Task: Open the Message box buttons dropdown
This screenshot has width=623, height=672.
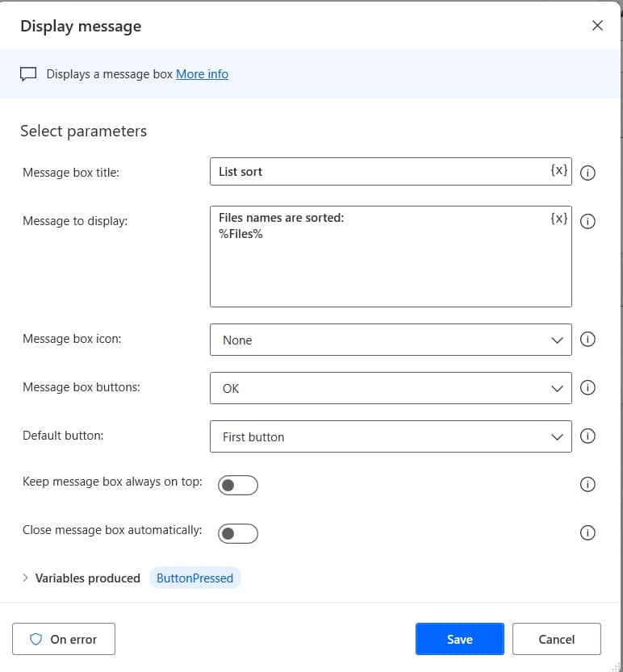Action: click(x=391, y=388)
